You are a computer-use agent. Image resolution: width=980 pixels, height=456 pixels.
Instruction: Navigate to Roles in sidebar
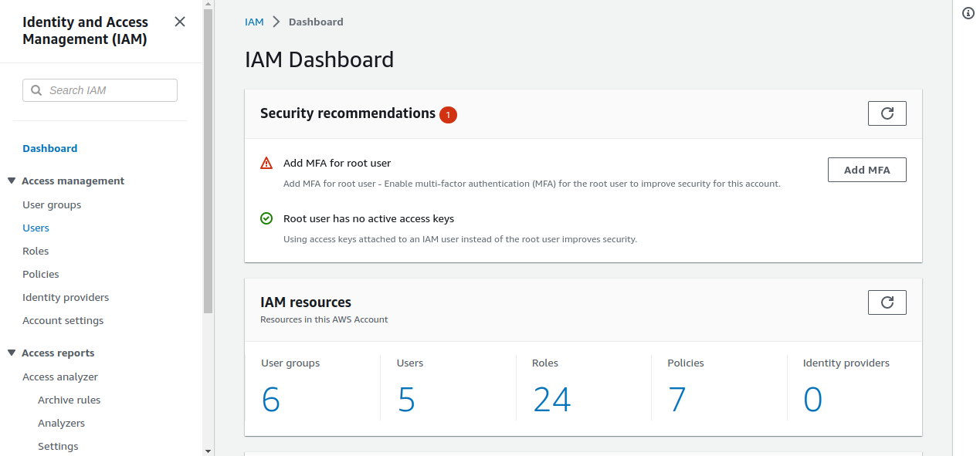click(36, 251)
